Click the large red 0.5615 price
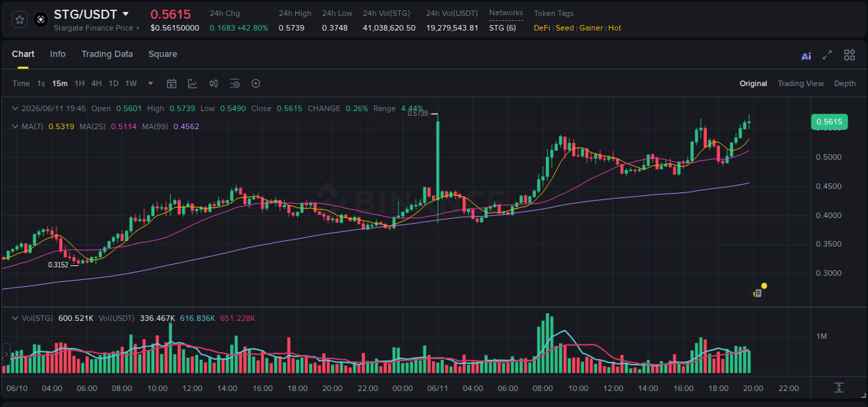Image resolution: width=868 pixels, height=407 pixels. (x=171, y=14)
